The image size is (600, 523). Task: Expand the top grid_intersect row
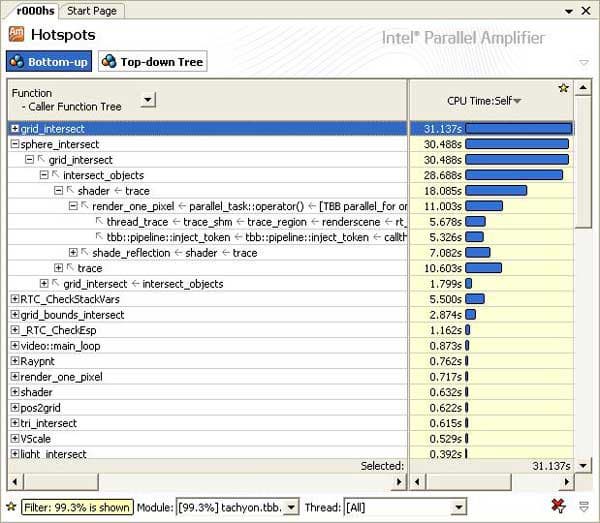point(15,129)
